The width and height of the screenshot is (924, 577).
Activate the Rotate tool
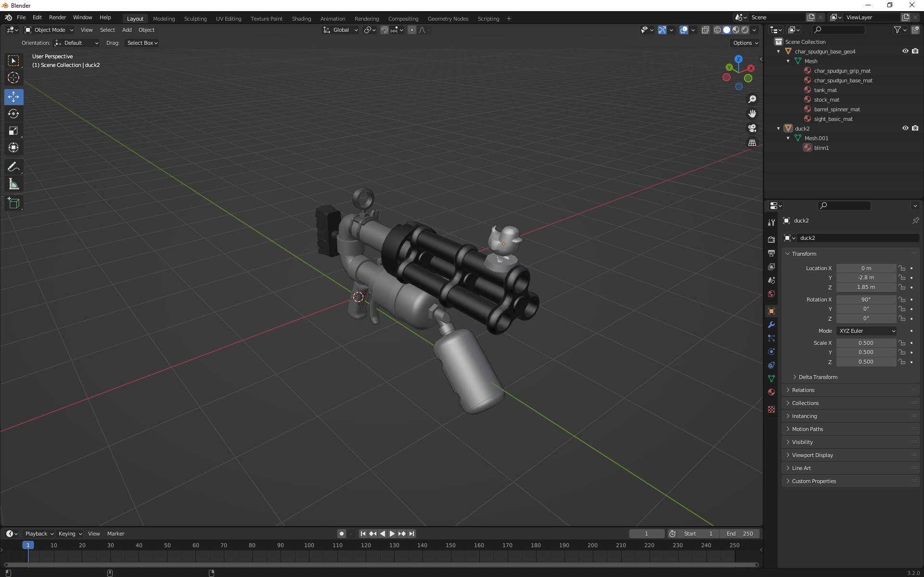13,114
